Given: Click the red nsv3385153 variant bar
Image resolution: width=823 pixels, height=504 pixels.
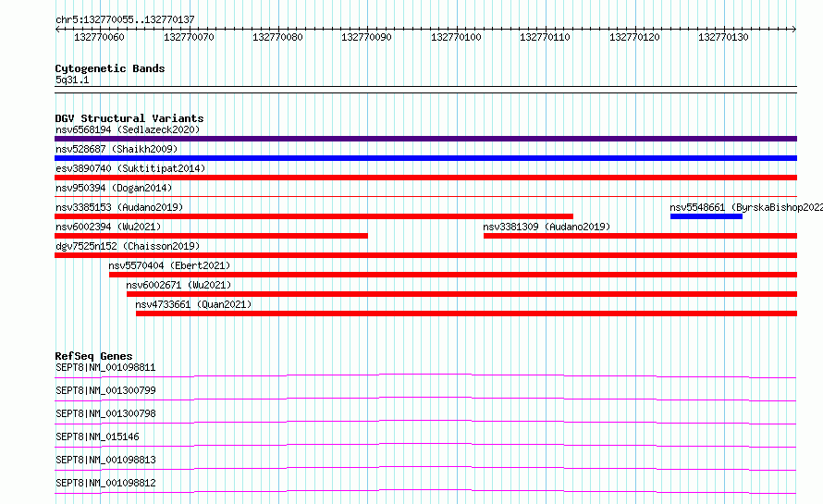Looking at the screenshot, I should click(x=313, y=216).
